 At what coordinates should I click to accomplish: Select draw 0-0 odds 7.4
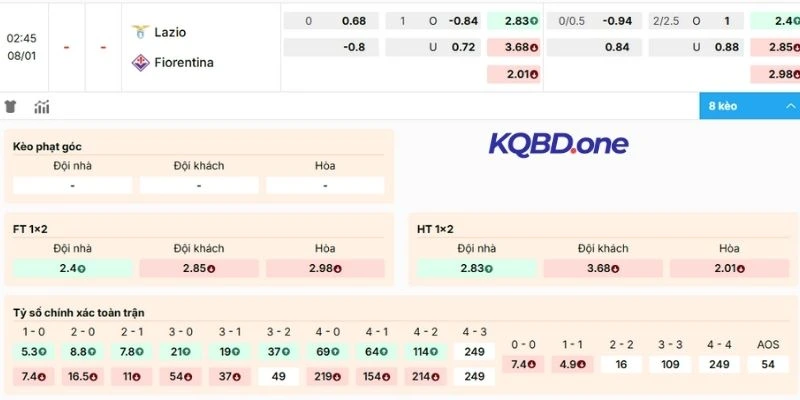click(x=523, y=364)
